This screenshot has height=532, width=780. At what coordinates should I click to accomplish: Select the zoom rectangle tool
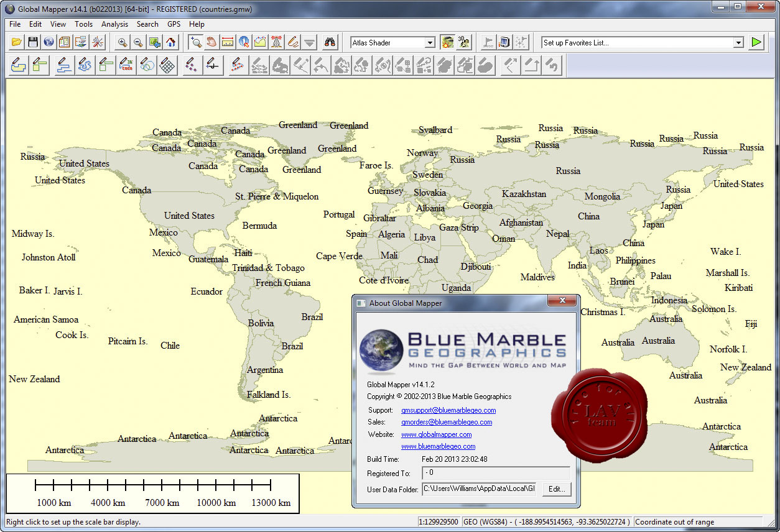[197, 42]
